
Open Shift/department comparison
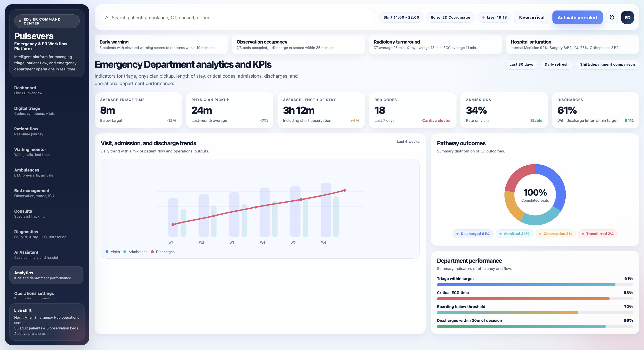point(607,64)
